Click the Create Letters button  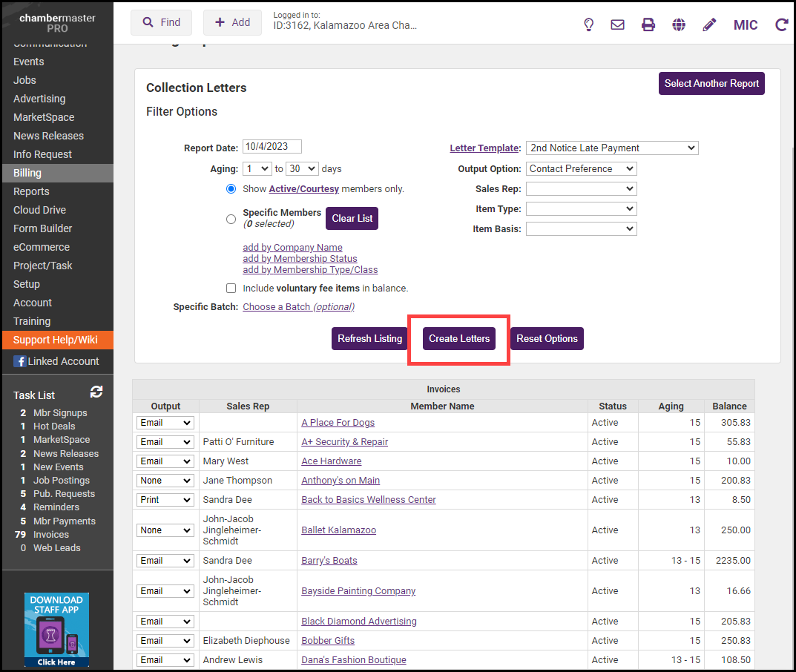[x=459, y=338]
